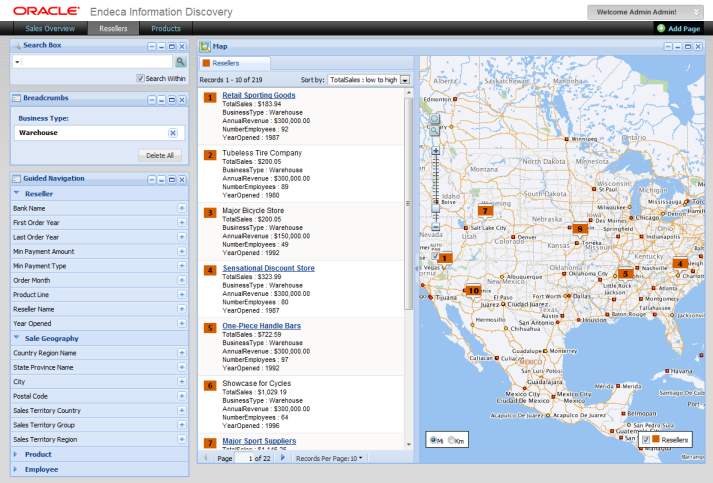Toggle the map Auto Pan checkbox
The height and width of the screenshot is (483, 713).
tap(435, 256)
